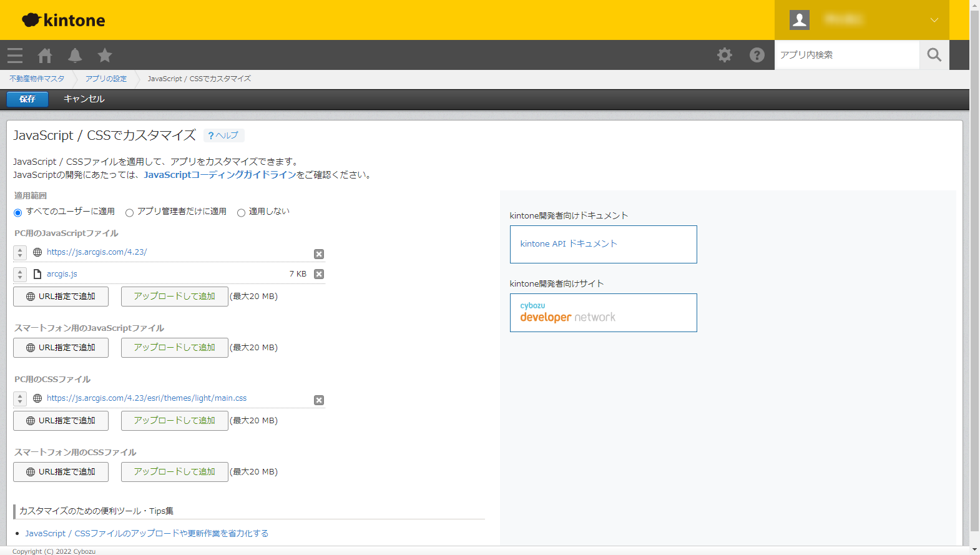Screen dimensions: 980x555
Task: Remove https://js.arcgis.com/4.23/ JavaScript entry
Action: (319, 254)
